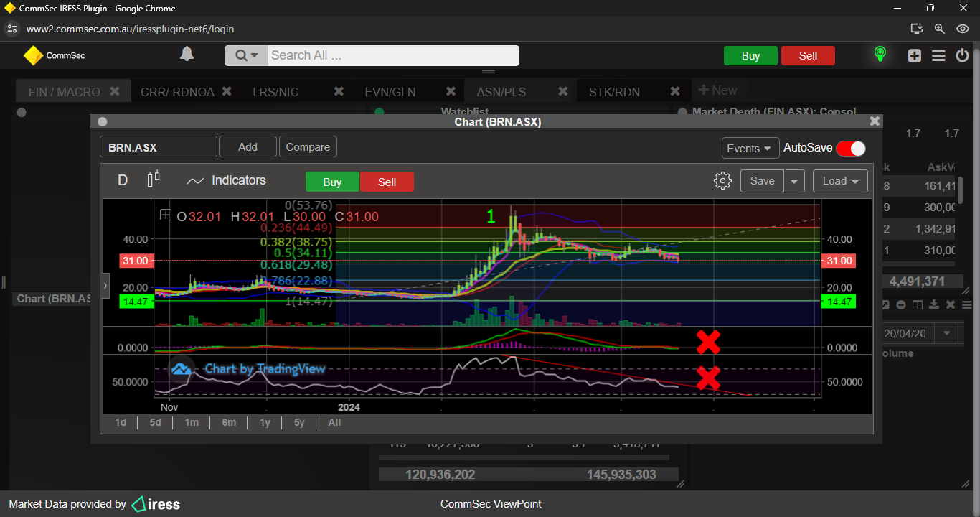Close the LRS/NIC tab
This screenshot has height=517, width=980.
[x=339, y=91]
